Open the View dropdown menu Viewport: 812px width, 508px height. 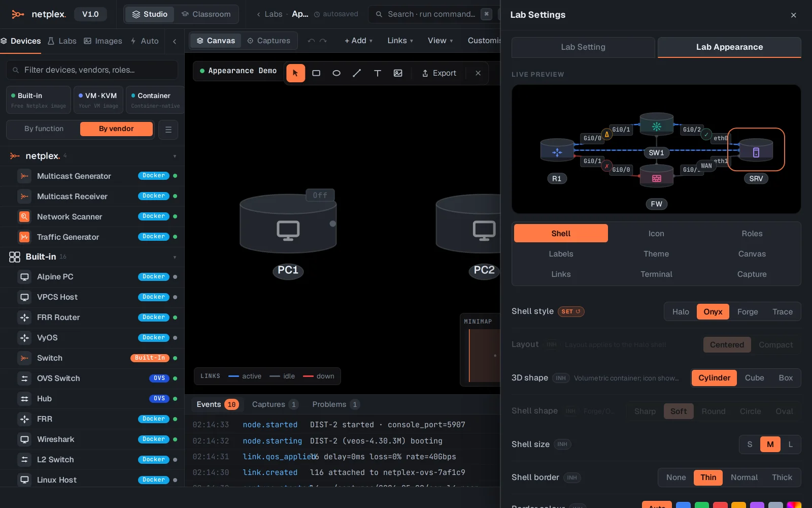(440, 41)
